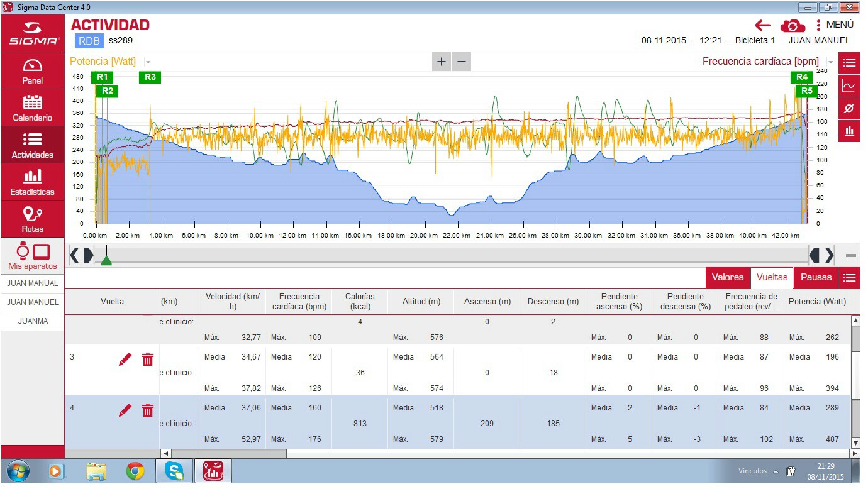
Task: Open the Panel dashboard in sidebar
Action: tap(33, 70)
